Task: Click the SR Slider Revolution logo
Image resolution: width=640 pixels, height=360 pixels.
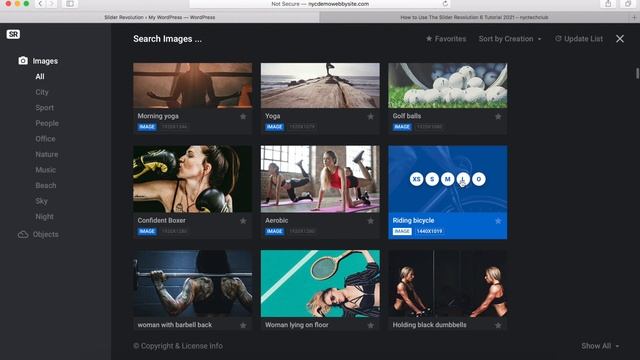Action: click(x=13, y=34)
